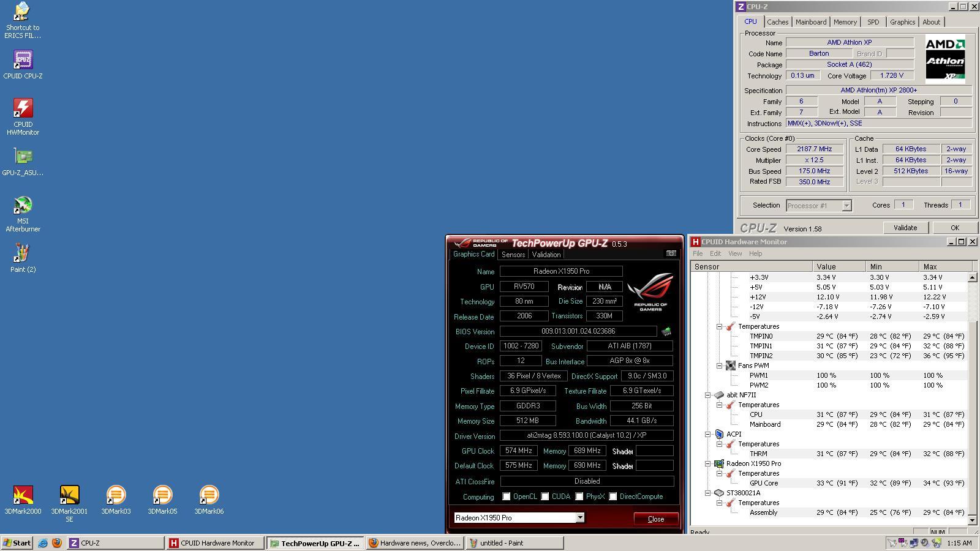Launch 3DMark2000 desktop icon
Viewport: 980px width, 551px height.
click(x=23, y=500)
